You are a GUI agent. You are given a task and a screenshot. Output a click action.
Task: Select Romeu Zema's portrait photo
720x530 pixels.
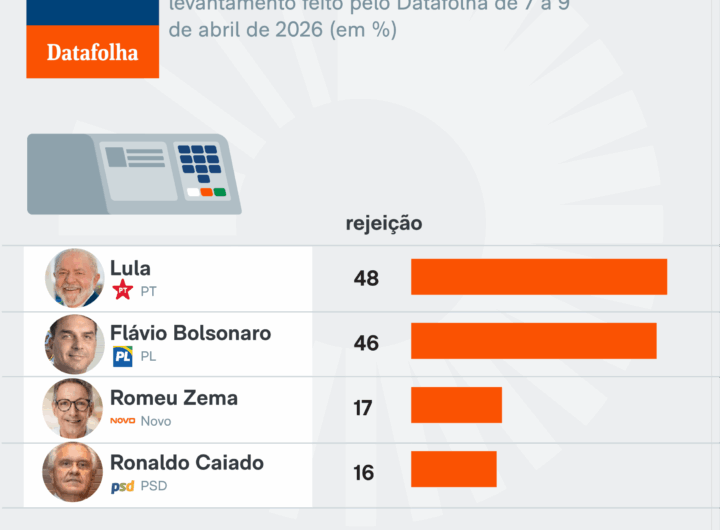tap(73, 408)
